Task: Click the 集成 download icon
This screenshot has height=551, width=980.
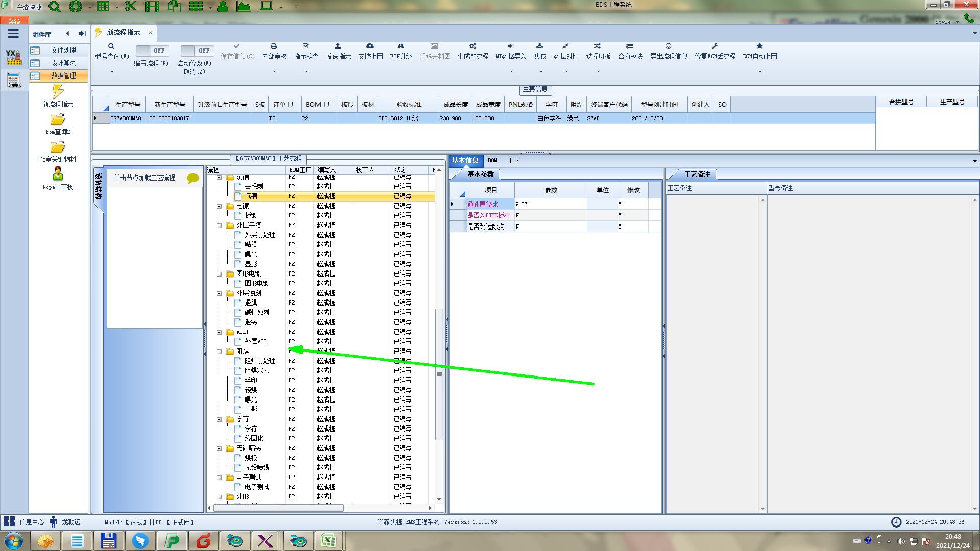Action: [540, 46]
